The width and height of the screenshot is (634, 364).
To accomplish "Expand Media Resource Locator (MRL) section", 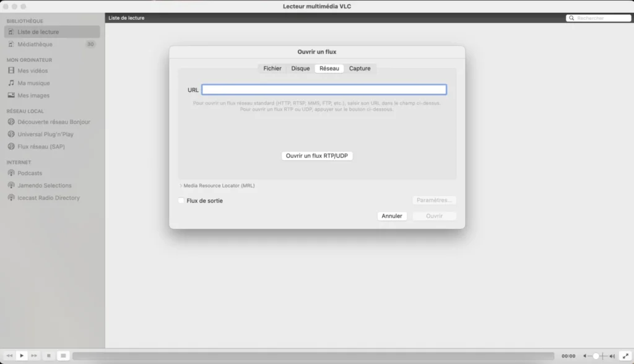I will pyautogui.click(x=181, y=186).
